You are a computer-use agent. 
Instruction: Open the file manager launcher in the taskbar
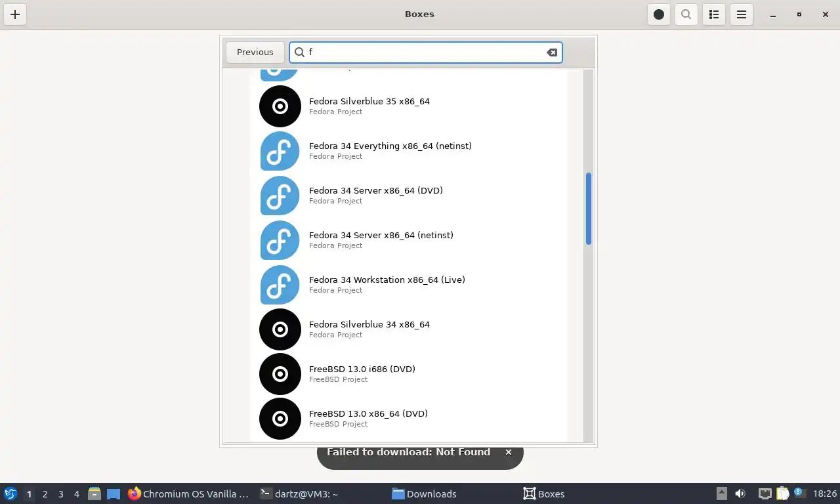click(x=94, y=493)
